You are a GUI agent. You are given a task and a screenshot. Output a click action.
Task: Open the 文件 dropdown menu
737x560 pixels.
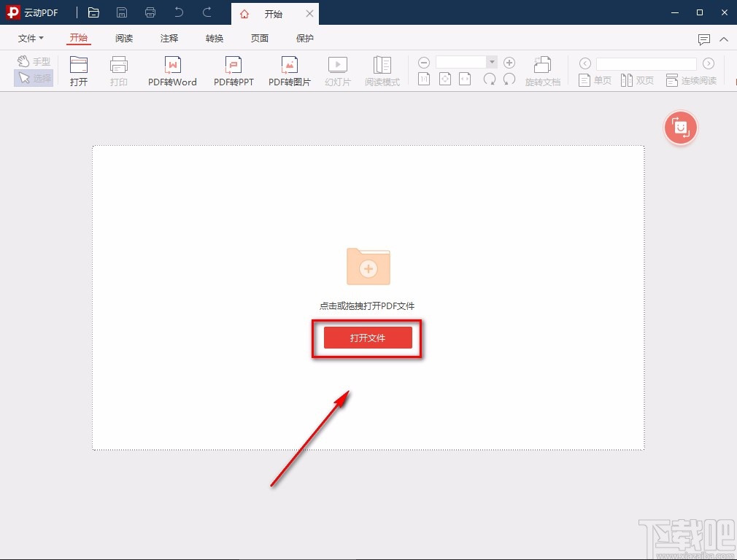click(x=31, y=39)
